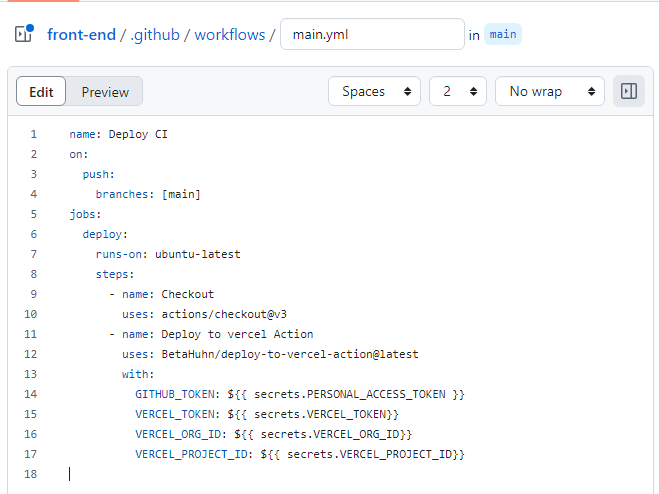Screen dimensions: 659x494
Task: Click line number 1 in the gutter
Action: tap(34, 134)
